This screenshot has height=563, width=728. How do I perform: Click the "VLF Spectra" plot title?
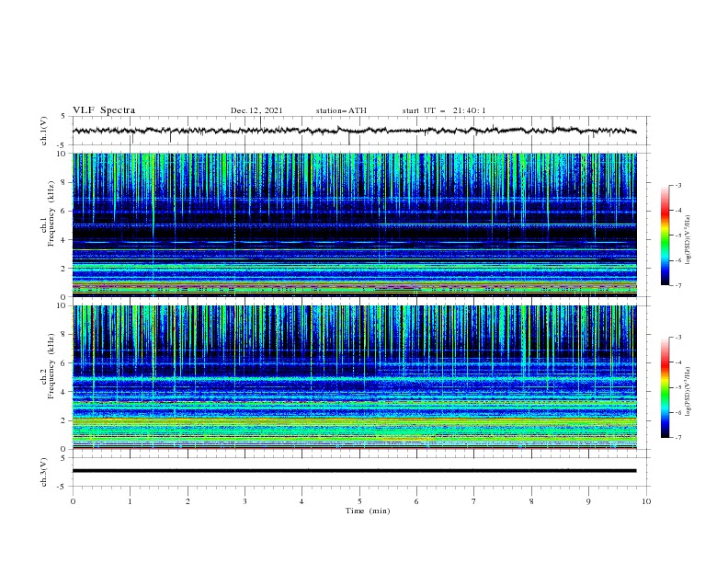104,110
